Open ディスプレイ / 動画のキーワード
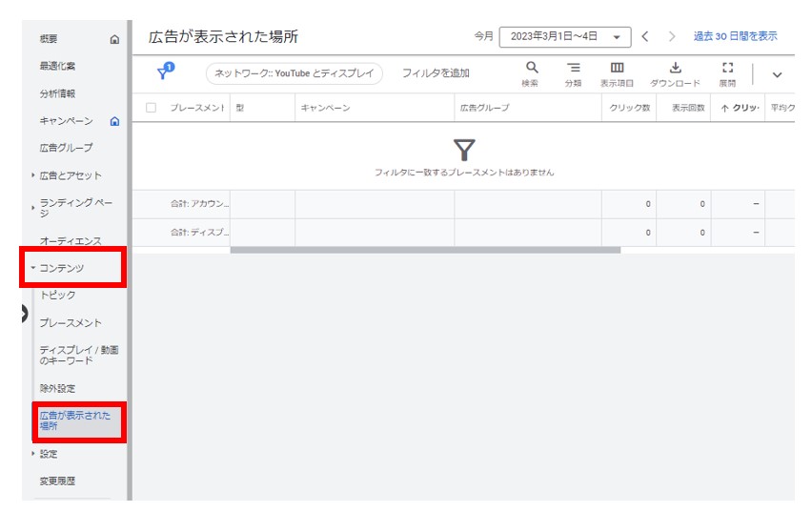Viewport: 812px width, 512px height. (x=79, y=355)
